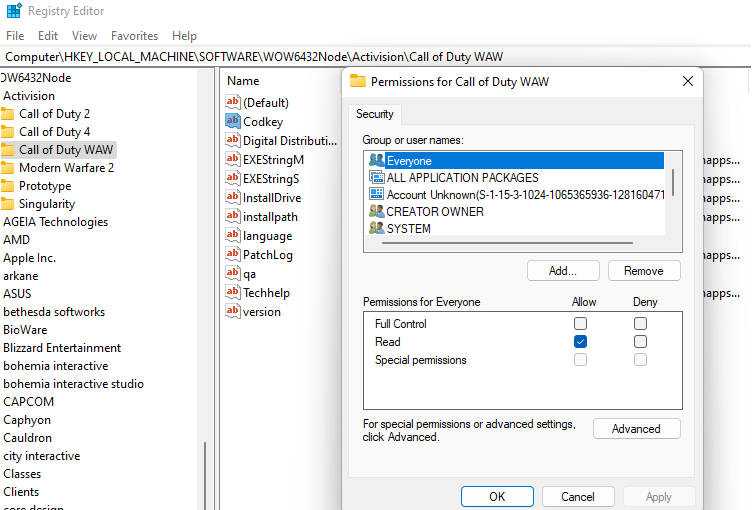Click Allow checkbox for Special permissions
Screen dimensions: 753x510
click(580, 360)
